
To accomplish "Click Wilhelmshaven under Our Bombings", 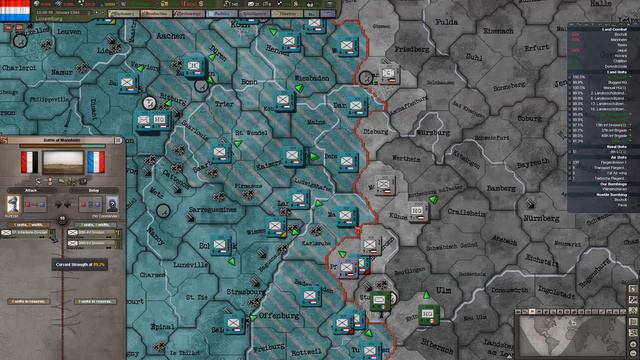I will click(x=614, y=189).
